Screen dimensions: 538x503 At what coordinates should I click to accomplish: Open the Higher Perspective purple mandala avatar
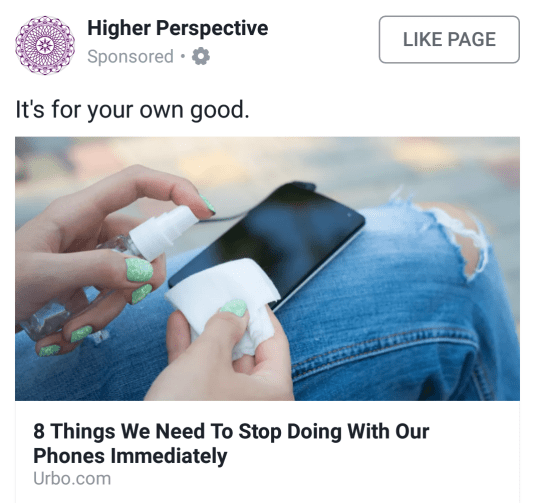(x=45, y=45)
